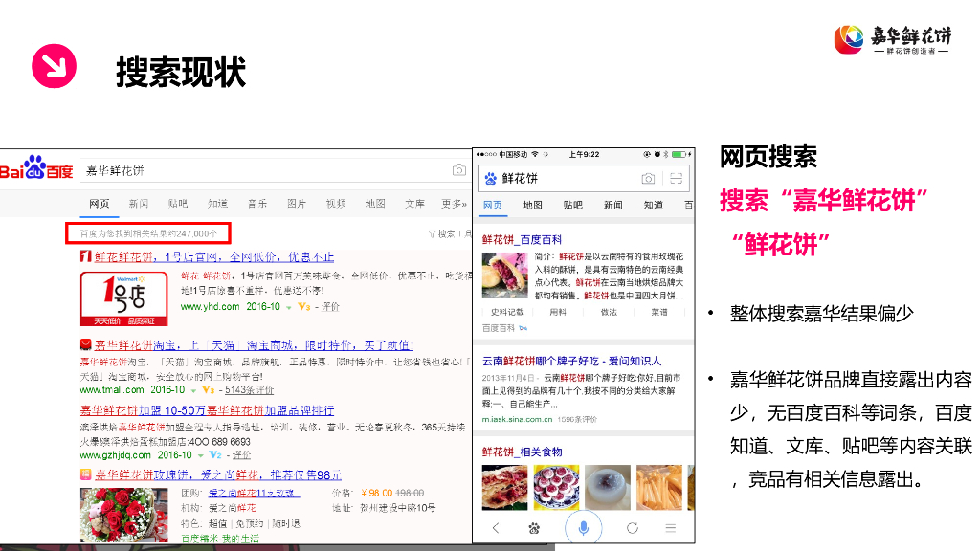980x551 pixels.
Task: Switch to the 新闻 tab in desktop Baidu
Action: tap(138, 204)
